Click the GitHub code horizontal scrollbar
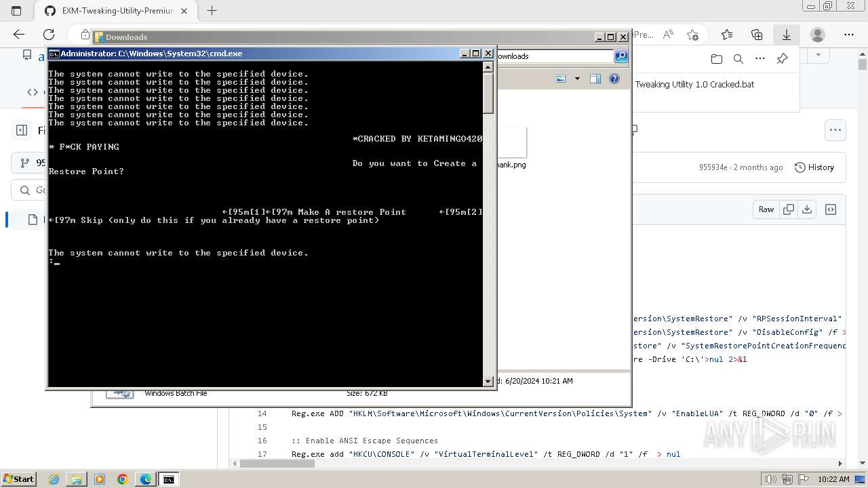Viewport: 868px width, 488px height. pos(277,464)
